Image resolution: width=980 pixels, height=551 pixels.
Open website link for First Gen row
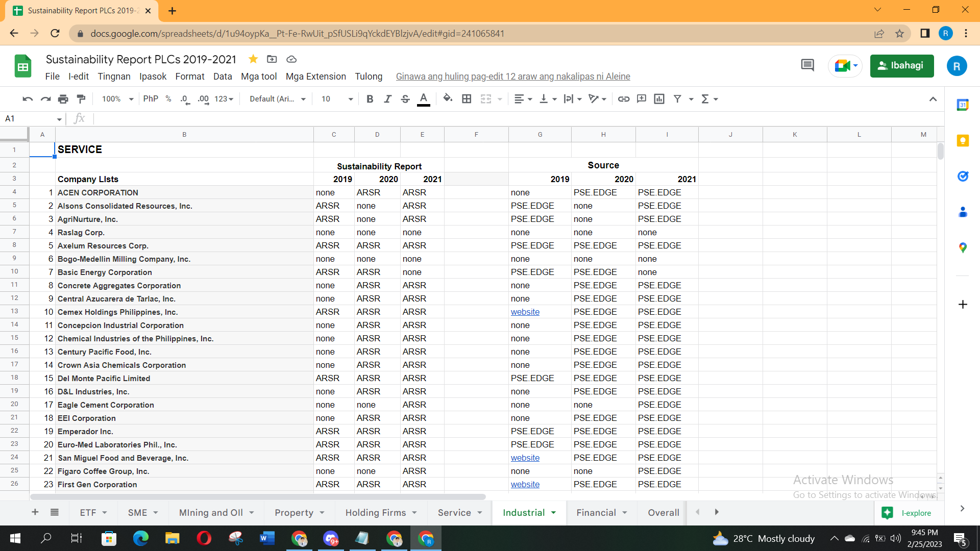point(525,485)
